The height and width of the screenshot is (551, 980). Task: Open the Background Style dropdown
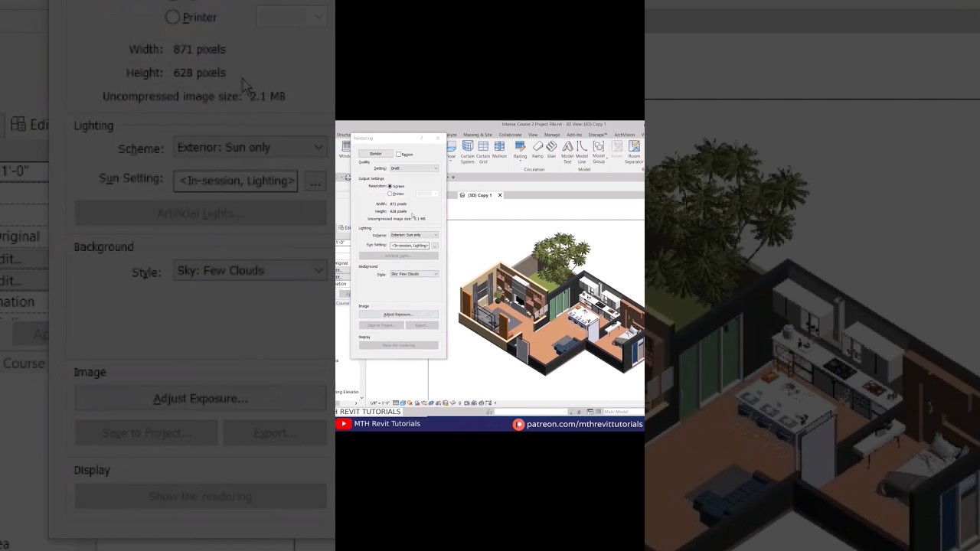click(x=414, y=274)
